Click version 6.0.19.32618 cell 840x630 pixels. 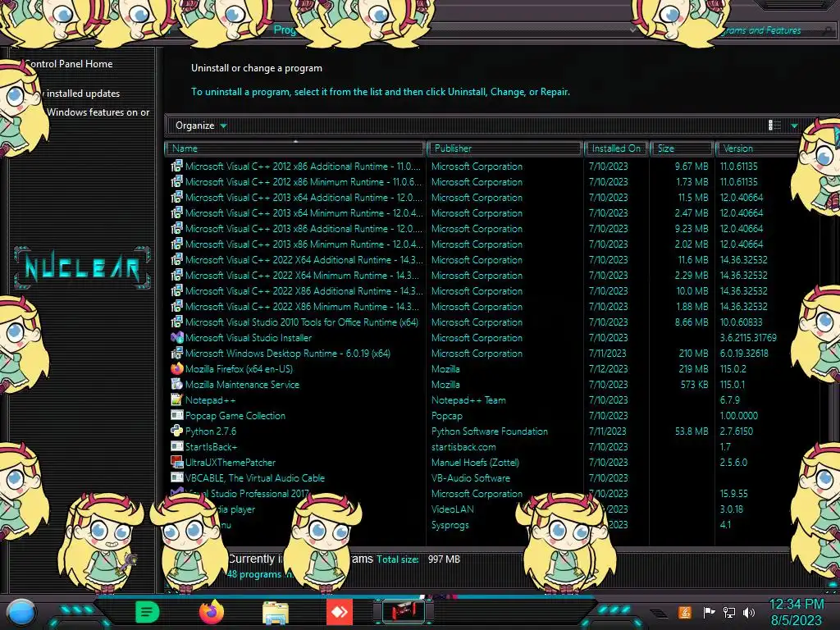(743, 353)
